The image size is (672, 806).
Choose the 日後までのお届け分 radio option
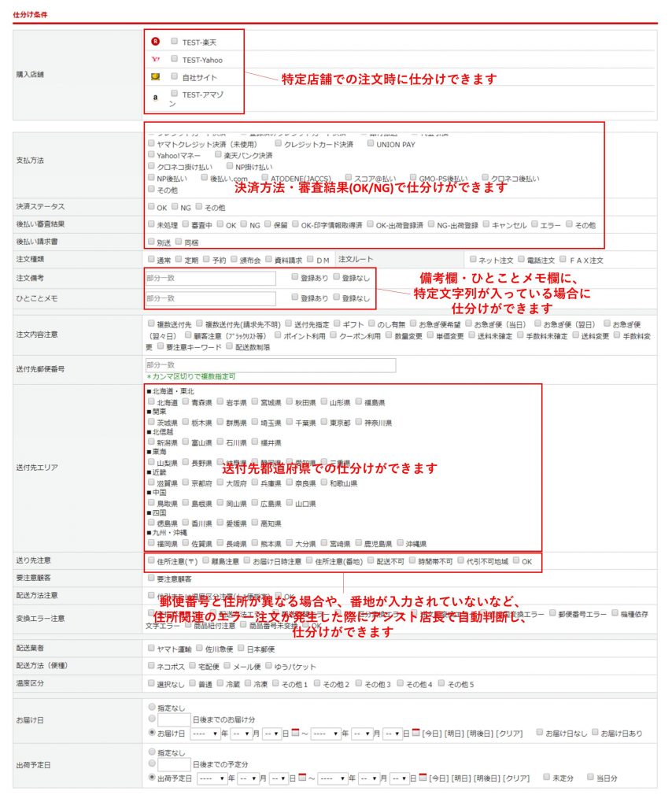[152, 719]
